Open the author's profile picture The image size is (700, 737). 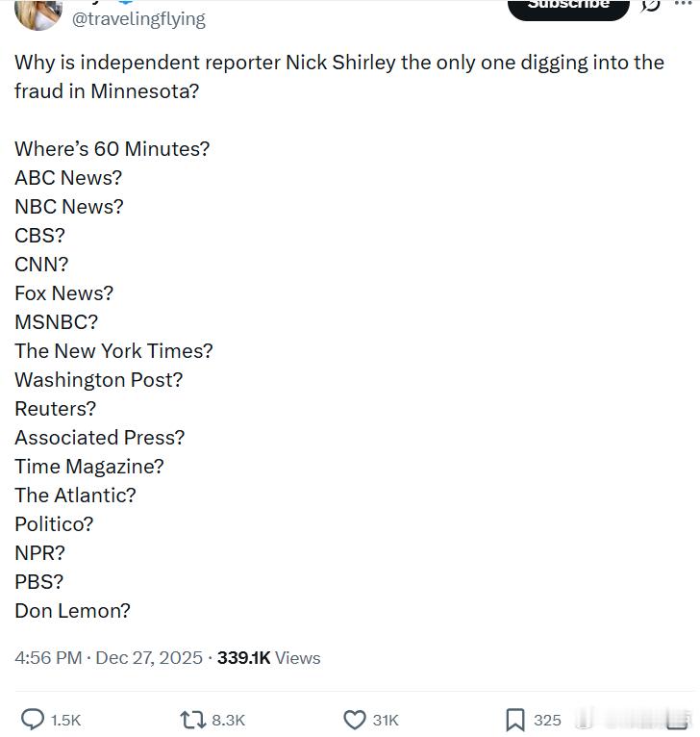[x=38, y=12]
